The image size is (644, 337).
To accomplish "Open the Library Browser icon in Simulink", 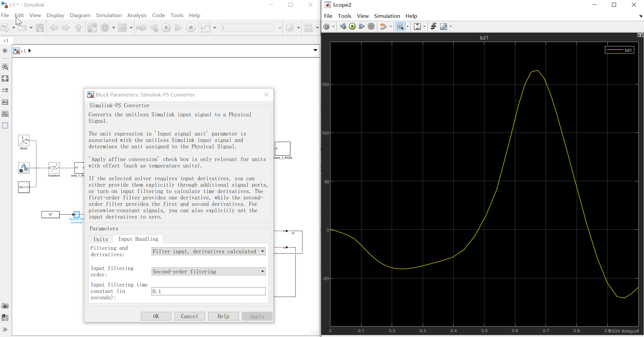I will coord(92,28).
